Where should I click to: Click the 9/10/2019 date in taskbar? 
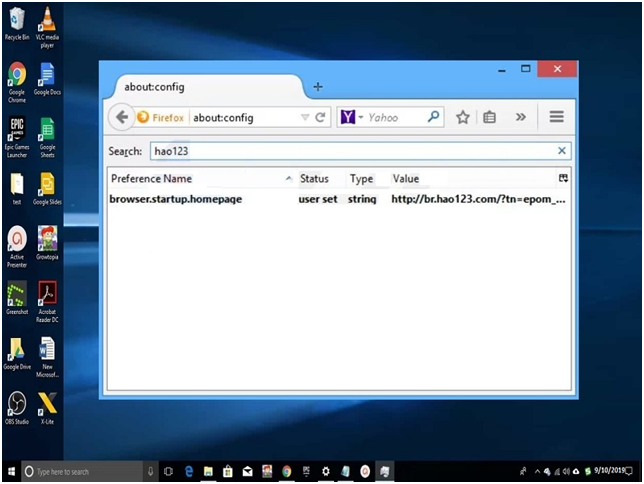pos(609,470)
